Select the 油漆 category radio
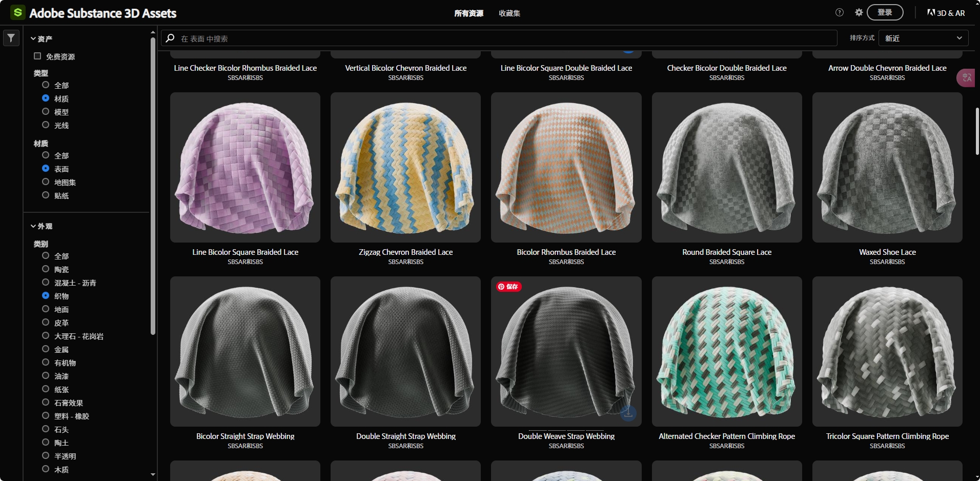 coord(46,375)
